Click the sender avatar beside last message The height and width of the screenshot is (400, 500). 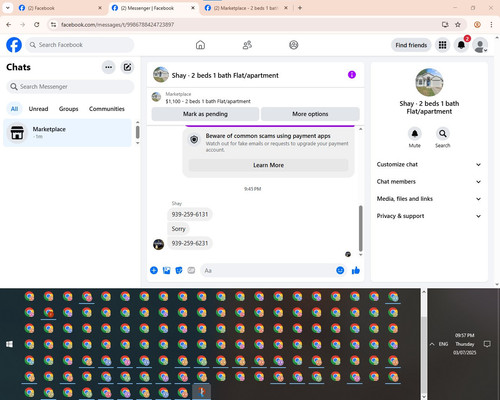158,244
